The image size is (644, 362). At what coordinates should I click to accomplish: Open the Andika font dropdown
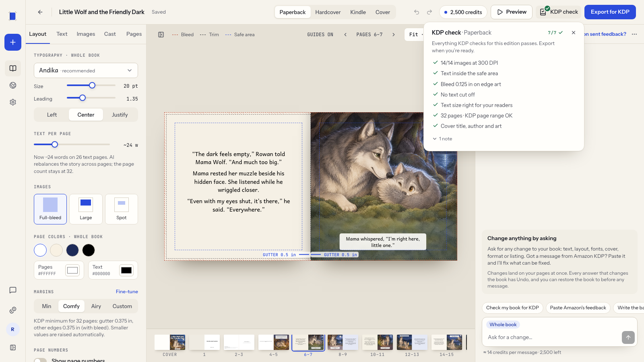tap(86, 70)
